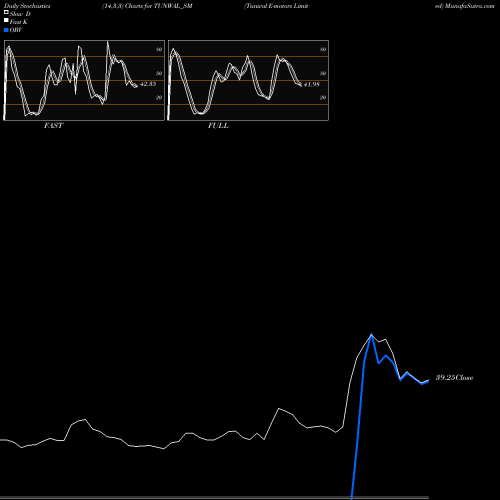Click the Daily Stochastics title text
The width and height of the screenshot is (500, 500).
coord(27,6)
